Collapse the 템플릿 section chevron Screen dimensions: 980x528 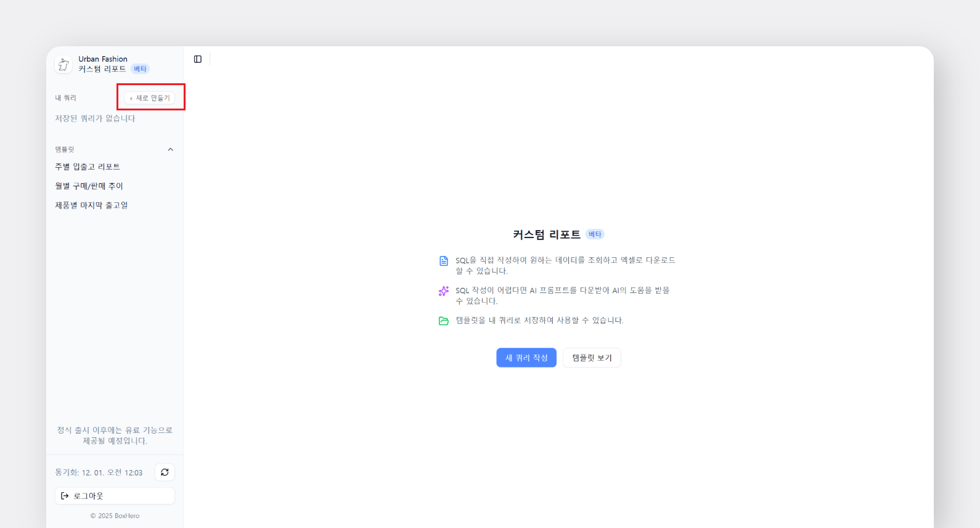171,149
